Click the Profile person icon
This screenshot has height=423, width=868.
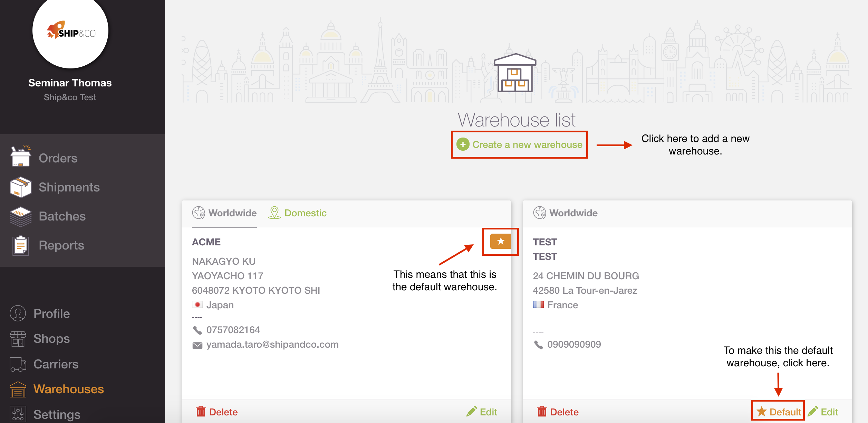(18, 313)
